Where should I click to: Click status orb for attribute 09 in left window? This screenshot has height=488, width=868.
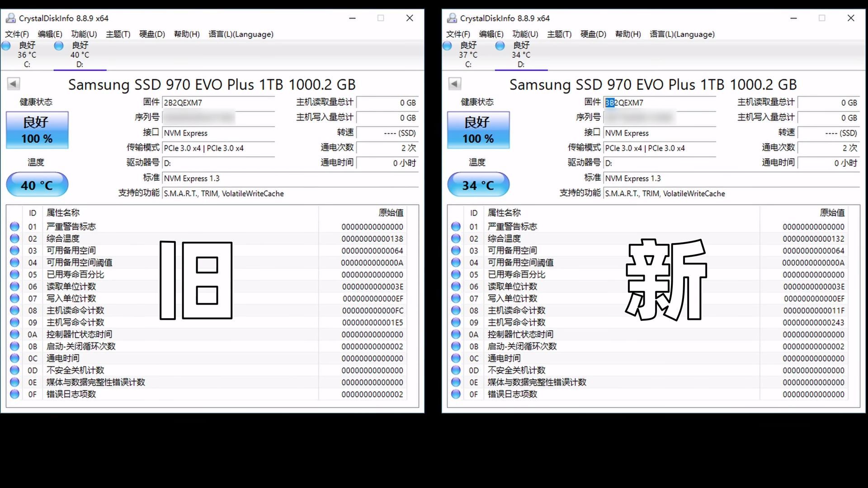coord(14,322)
